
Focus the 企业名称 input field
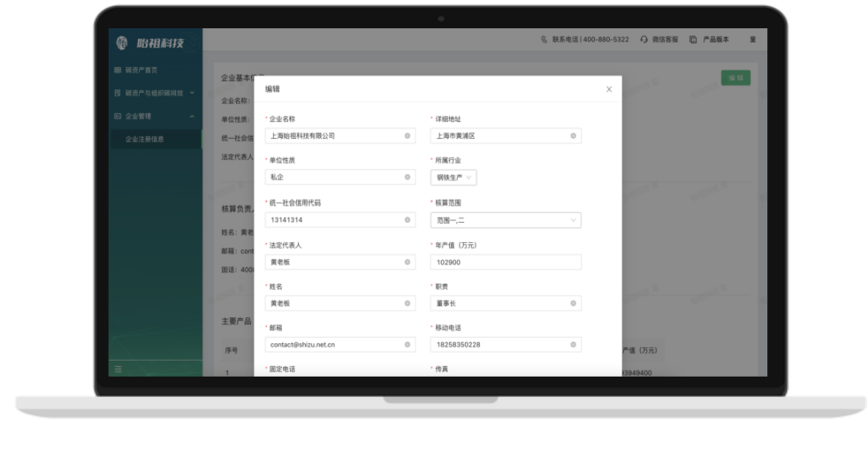point(340,135)
